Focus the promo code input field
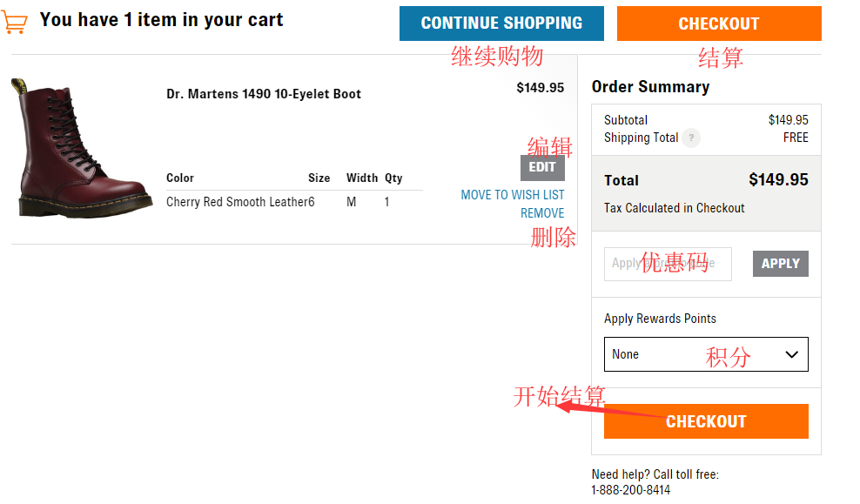This screenshot has height=504, width=860. click(x=668, y=264)
